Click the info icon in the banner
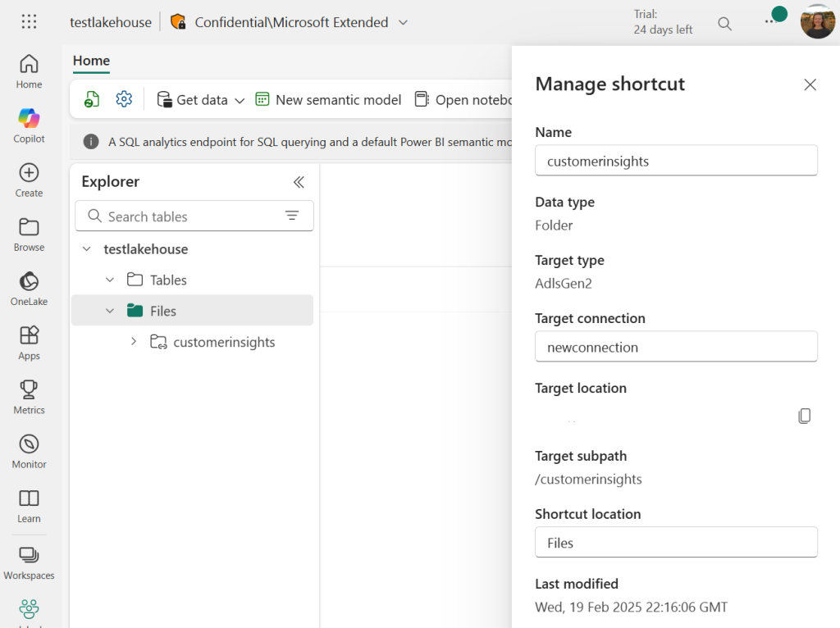Image resolution: width=840 pixels, height=628 pixels. pos(91,142)
